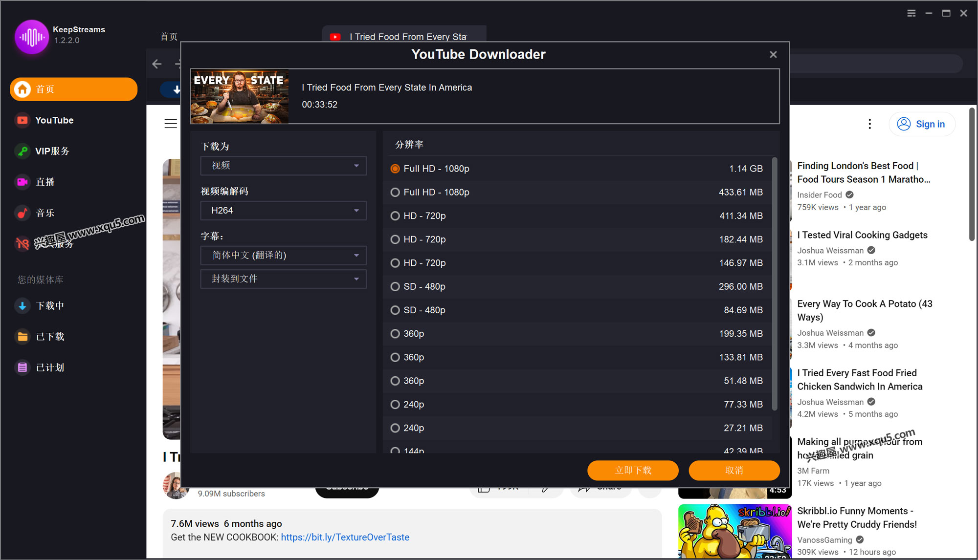This screenshot has width=978, height=560.
Task: Click the 取消 button
Action: (x=734, y=471)
